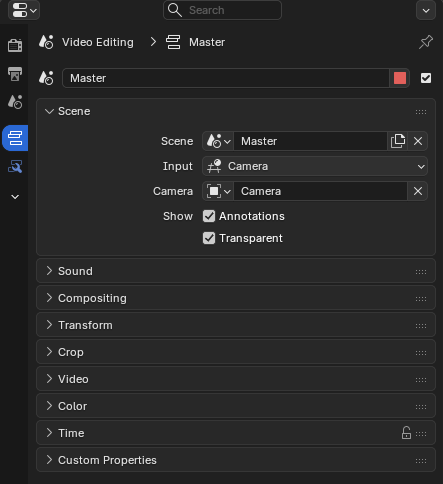Edit the strip name field Master
Screen dimensions: 443x484
tap(226, 78)
